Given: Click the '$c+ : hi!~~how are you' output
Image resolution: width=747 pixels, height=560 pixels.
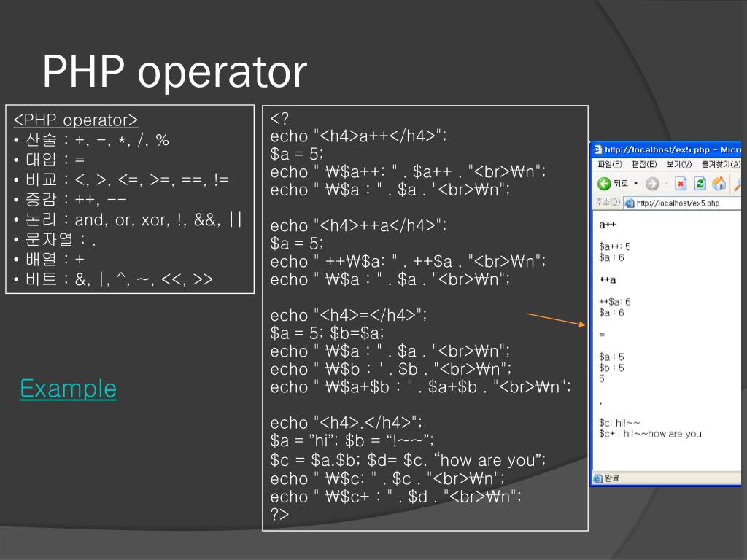Looking at the screenshot, I should [650, 434].
